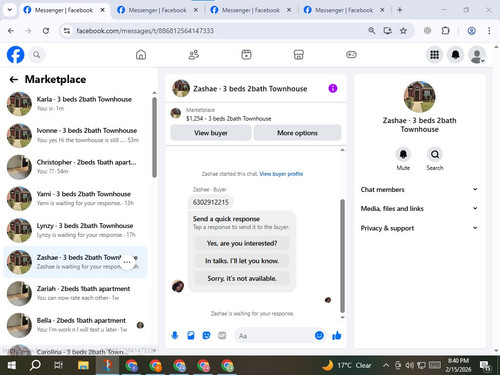Send quick reply 'In talks. I'll let you know.'
This screenshot has height=375, width=500.
click(x=242, y=261)
